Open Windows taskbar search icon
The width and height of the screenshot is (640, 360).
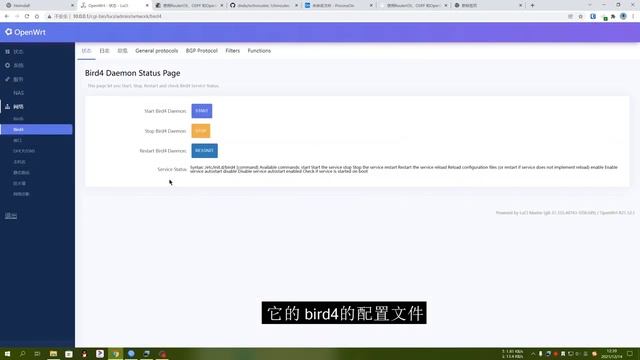click(x=22, y=354)
